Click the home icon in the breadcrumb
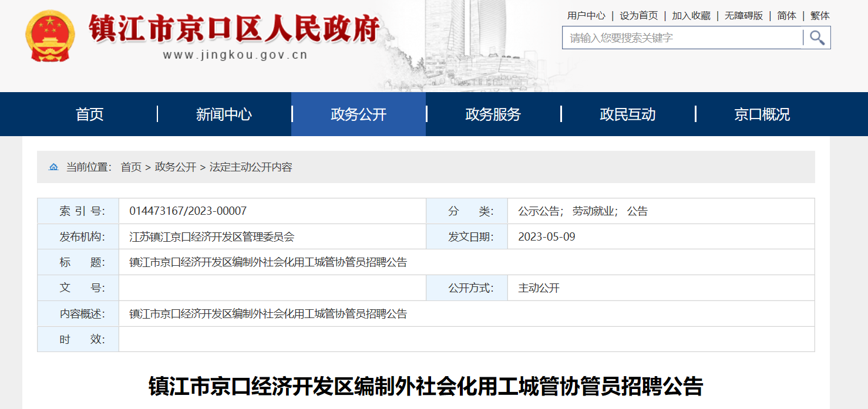This screenshot has height=409, width=868. pos(53,167)
